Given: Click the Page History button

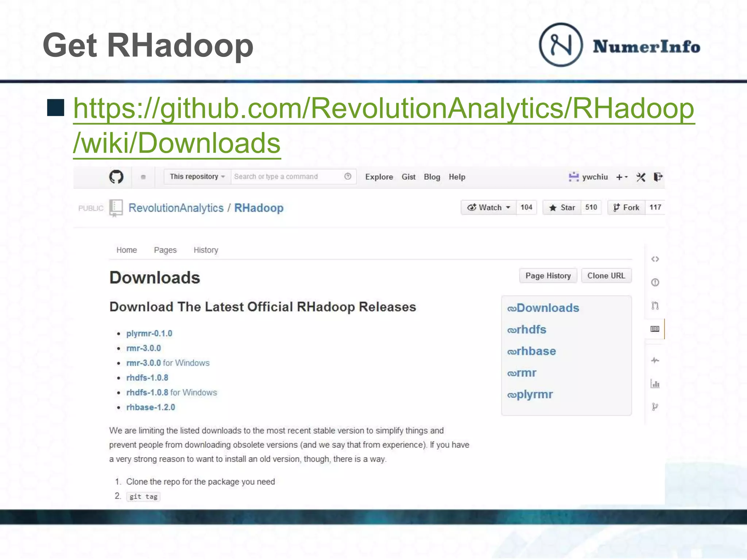Looking at the screenshot, I should pos(548,276).
